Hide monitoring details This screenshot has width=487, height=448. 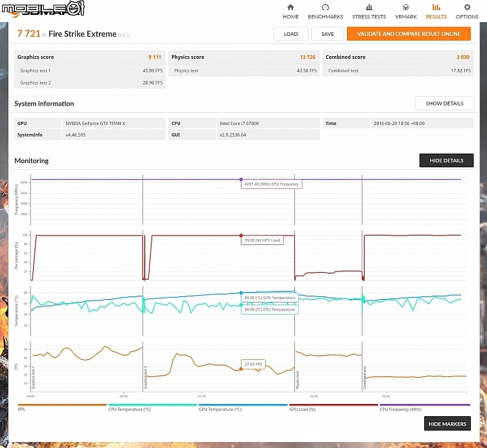446,160
